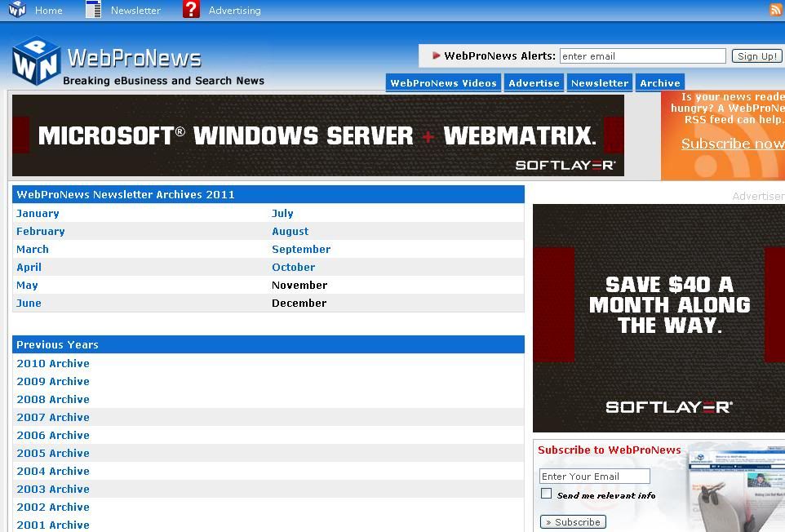Click the 'Previous Years' heading
785x532 pixels.
pyautogui.click(x=58, y=345)
